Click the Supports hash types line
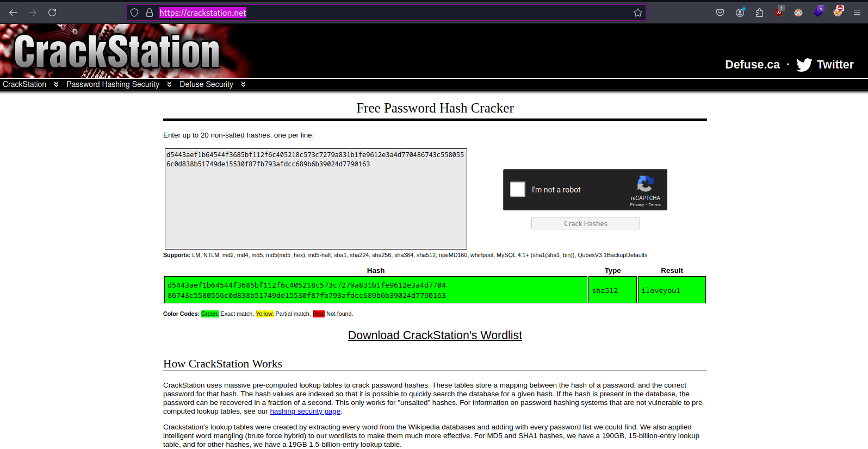Viewport: 868px width, 449px height. (405, 255)
